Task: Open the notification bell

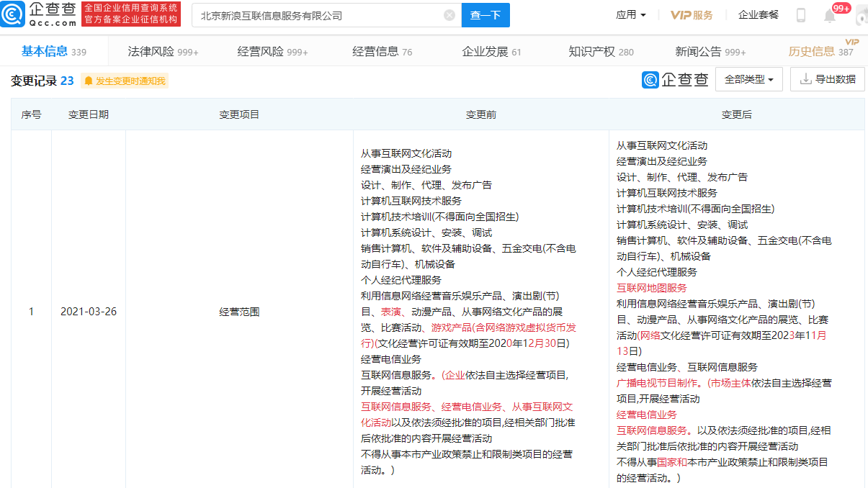Action: pos(830,16)
